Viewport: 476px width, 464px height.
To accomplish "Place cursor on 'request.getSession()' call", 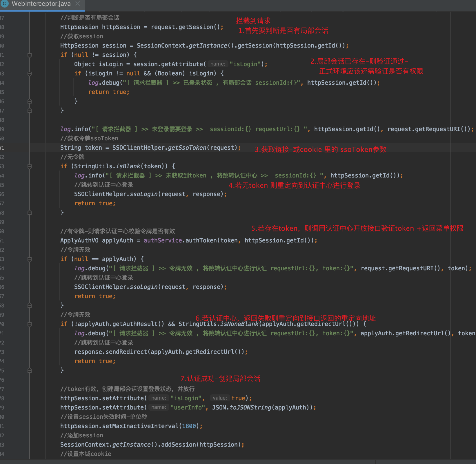I will coord(186,27).
